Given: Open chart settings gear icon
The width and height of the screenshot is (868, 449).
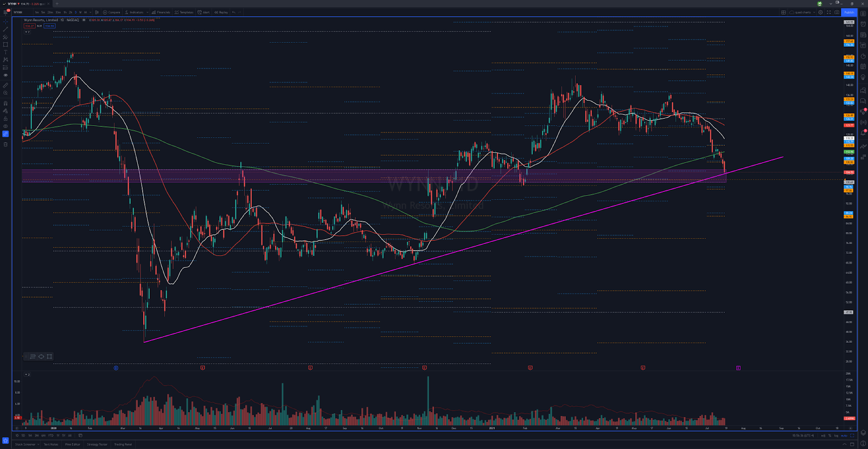Looking at the screenshot, I should [x=820, y=12].
